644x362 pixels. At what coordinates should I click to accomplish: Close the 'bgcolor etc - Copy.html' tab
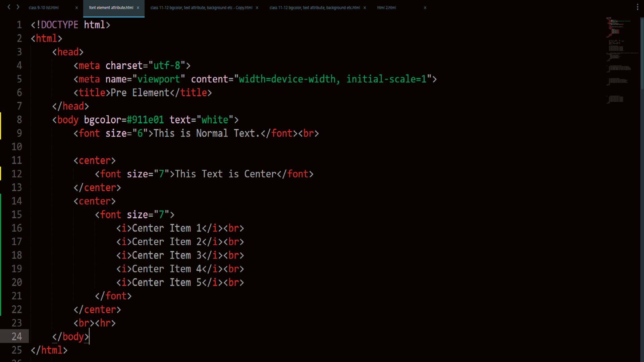[257, 8]
